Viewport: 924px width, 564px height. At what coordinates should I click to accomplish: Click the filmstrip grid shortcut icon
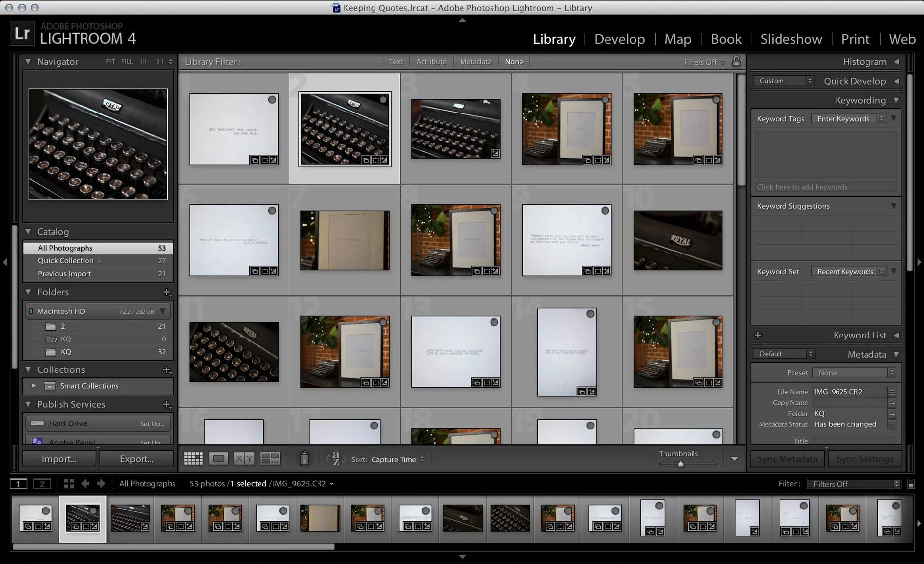[69, 484]
